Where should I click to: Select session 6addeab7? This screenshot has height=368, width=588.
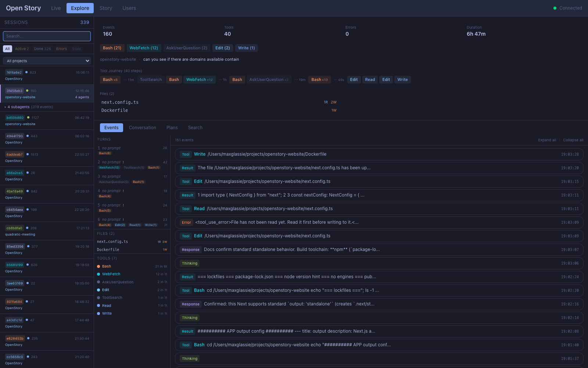[x=47, y=158]
